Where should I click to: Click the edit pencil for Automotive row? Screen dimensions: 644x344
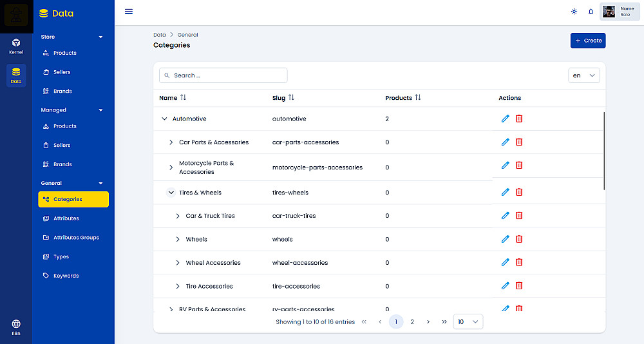coord(505,119)
